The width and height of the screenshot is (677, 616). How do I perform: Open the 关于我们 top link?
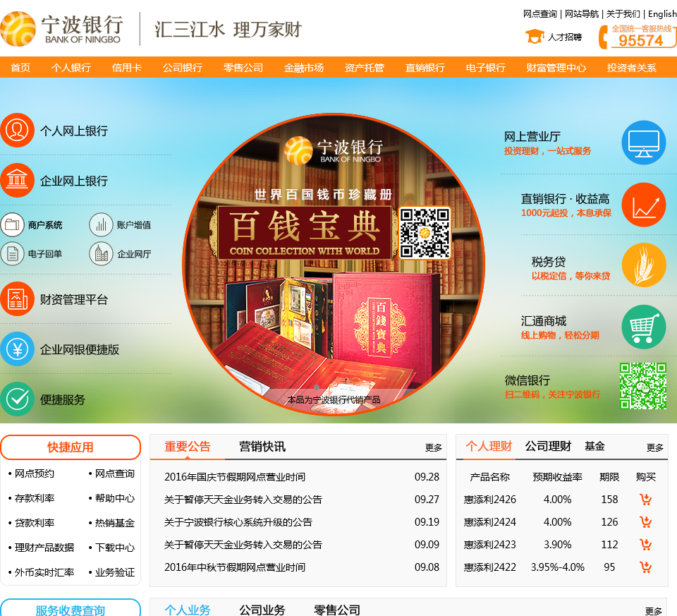click(623, 14)
